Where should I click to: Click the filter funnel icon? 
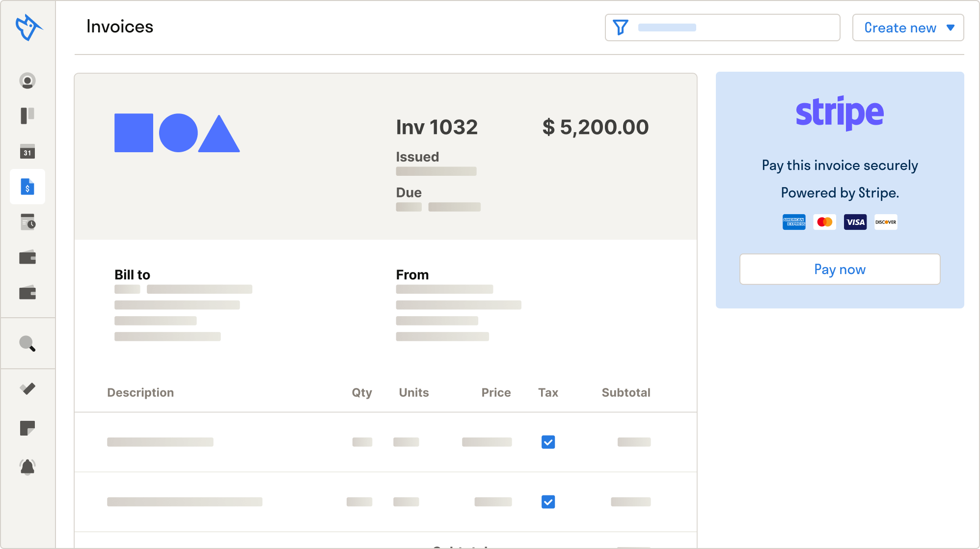[621, 27]
